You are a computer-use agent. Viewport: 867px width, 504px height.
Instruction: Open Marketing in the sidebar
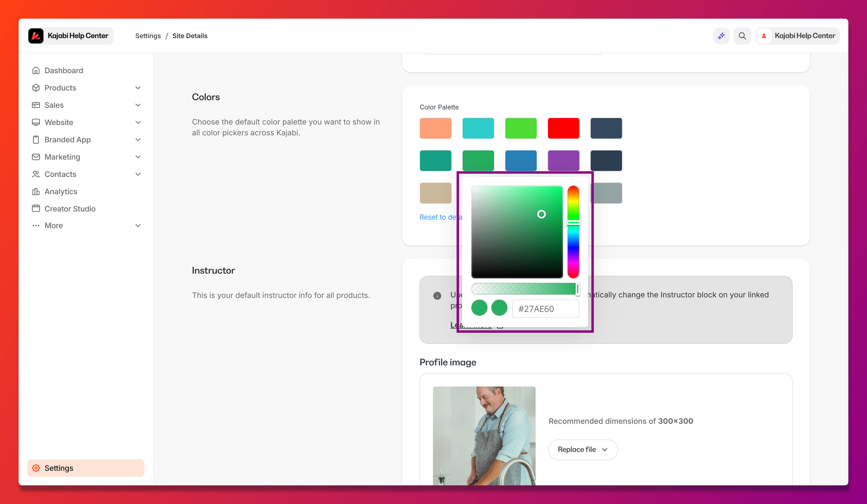86,157
